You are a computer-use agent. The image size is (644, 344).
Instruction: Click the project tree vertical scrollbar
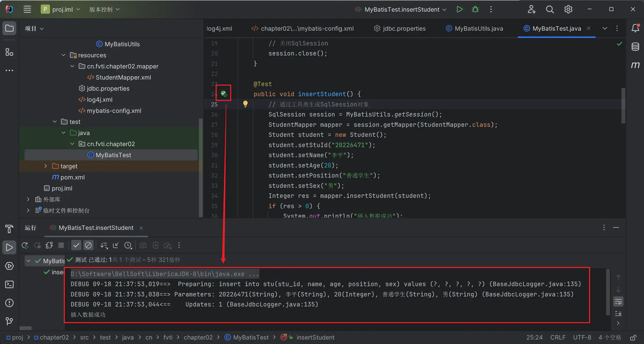point(201,168)
